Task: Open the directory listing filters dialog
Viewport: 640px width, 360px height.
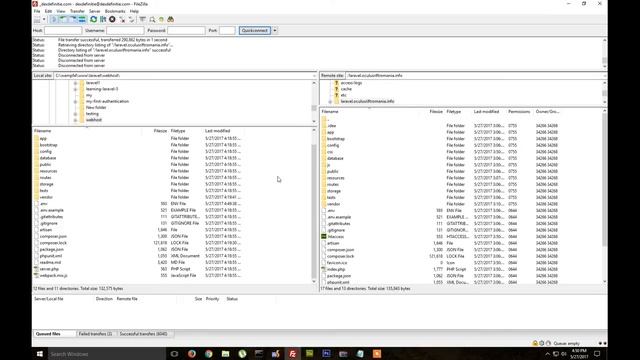Action: coord(142,20)
